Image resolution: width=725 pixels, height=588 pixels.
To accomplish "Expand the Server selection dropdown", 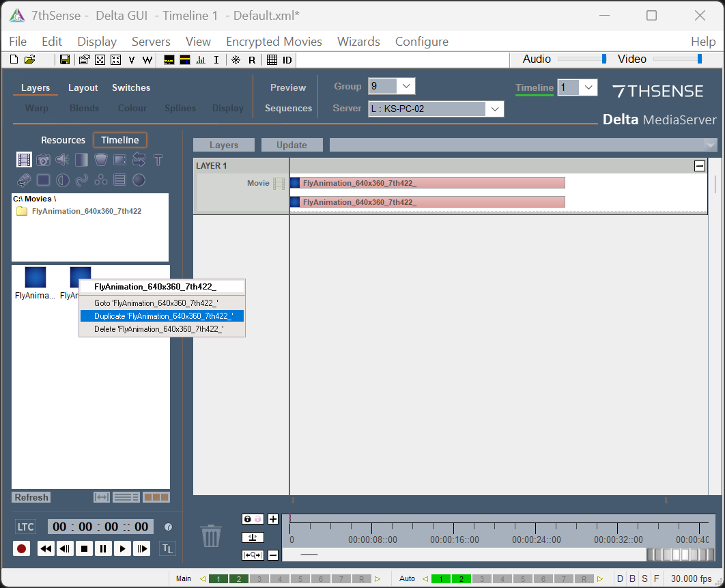I will (494, 109).
